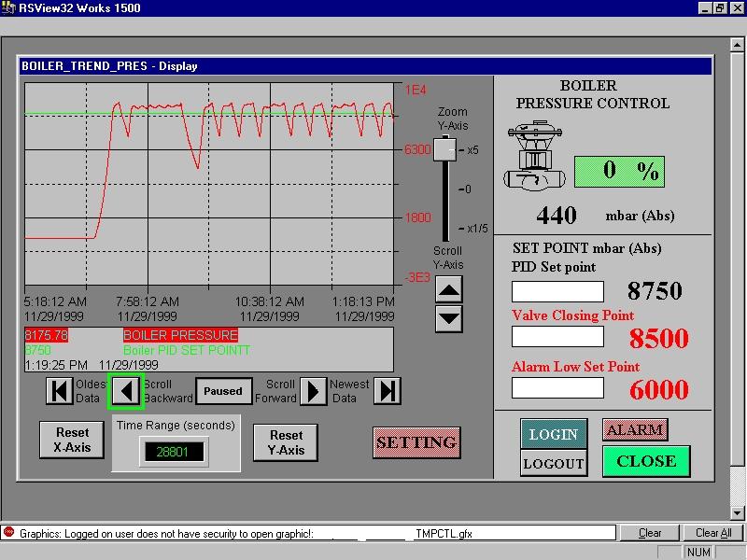The image size is (747, 560).
Task: Click the red 8500 valve closing value
Action: pos(659,338)
